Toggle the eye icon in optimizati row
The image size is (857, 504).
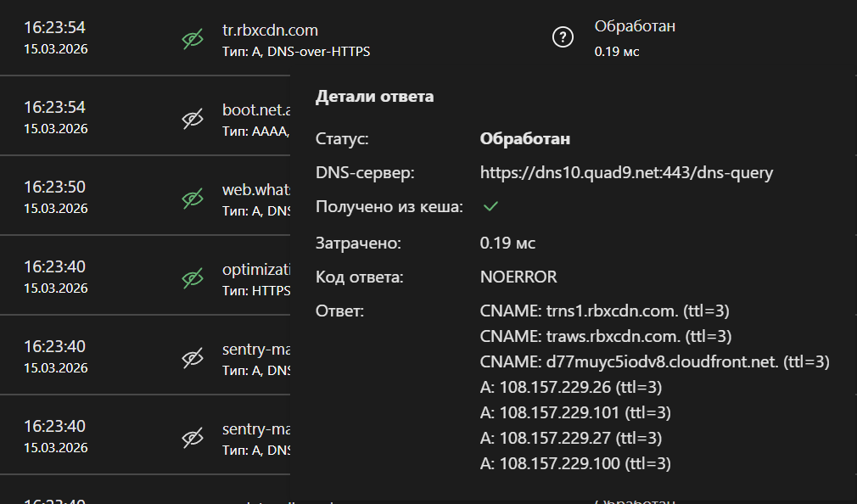[x=193, y=277]
